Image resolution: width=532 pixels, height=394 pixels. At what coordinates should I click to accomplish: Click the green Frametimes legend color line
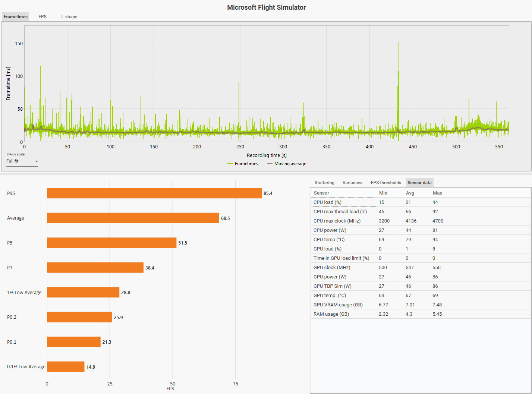tap(230, 164)
